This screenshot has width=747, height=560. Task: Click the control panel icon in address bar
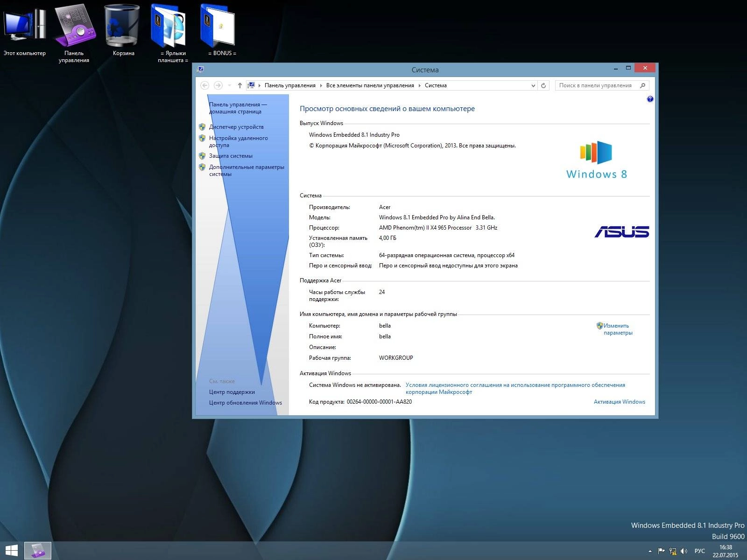251,85
